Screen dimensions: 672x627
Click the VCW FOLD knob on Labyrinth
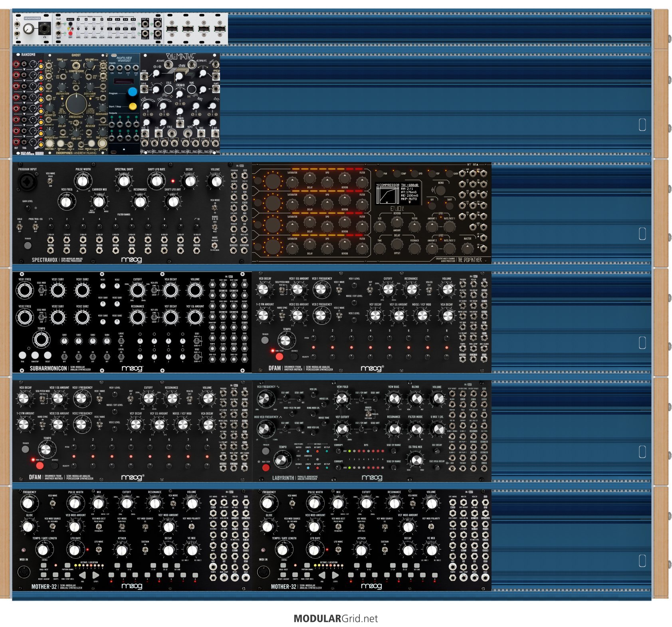pyautogui.click(x=342, y=398)
